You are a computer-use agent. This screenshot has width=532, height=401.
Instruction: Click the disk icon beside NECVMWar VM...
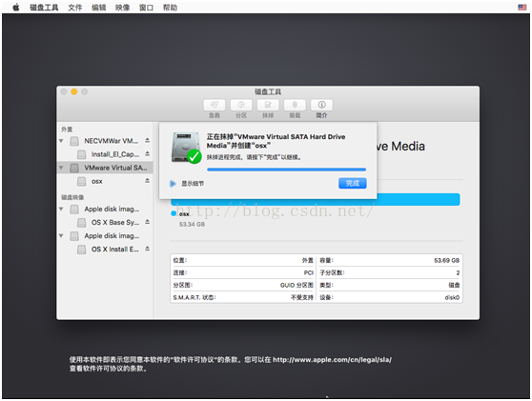click(74, 141)
